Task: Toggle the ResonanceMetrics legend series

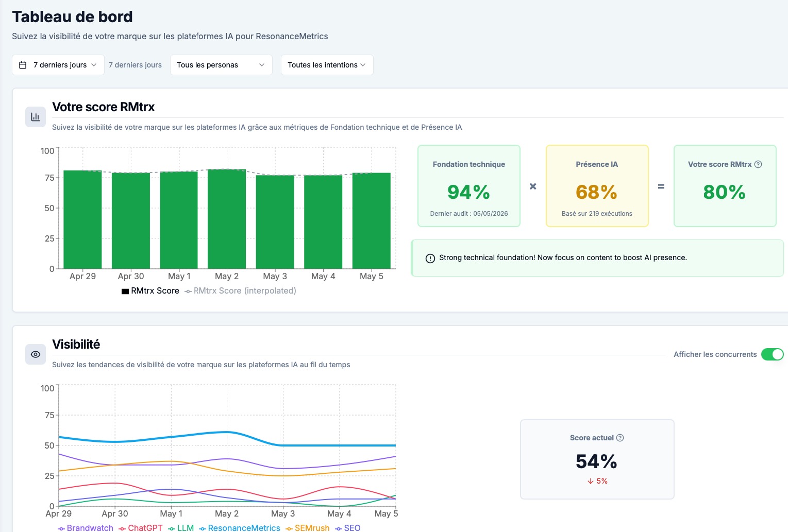Action: [x=240, y=528]
